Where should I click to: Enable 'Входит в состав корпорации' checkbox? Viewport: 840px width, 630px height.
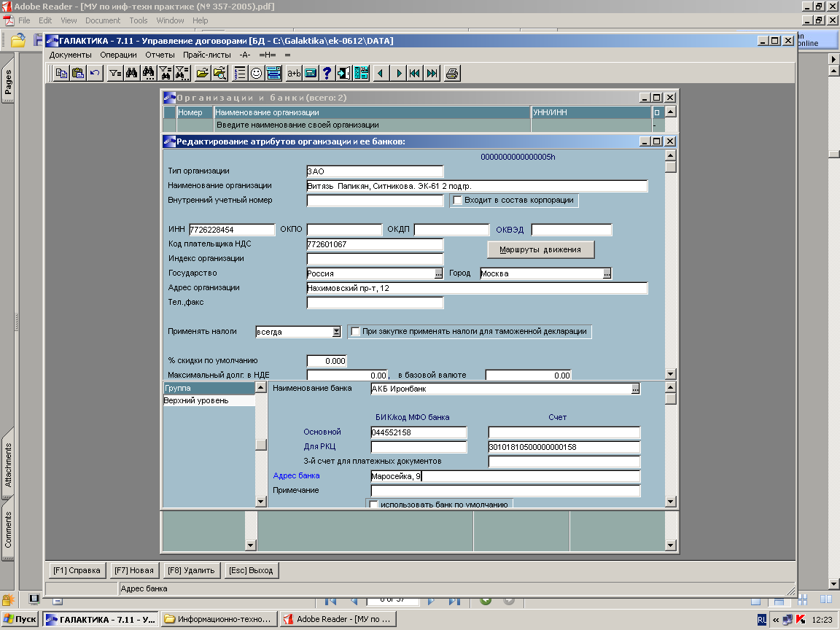[x=458, y=201]
